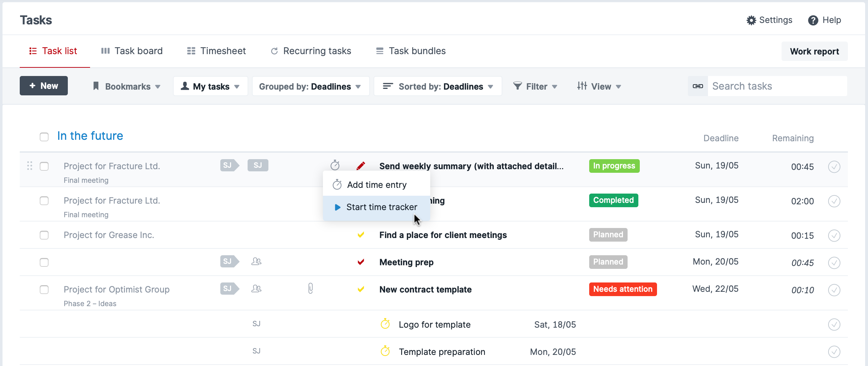
Task: Tick checkbox for Project for Grease Inc. task
Action: [x=44, y=235]
